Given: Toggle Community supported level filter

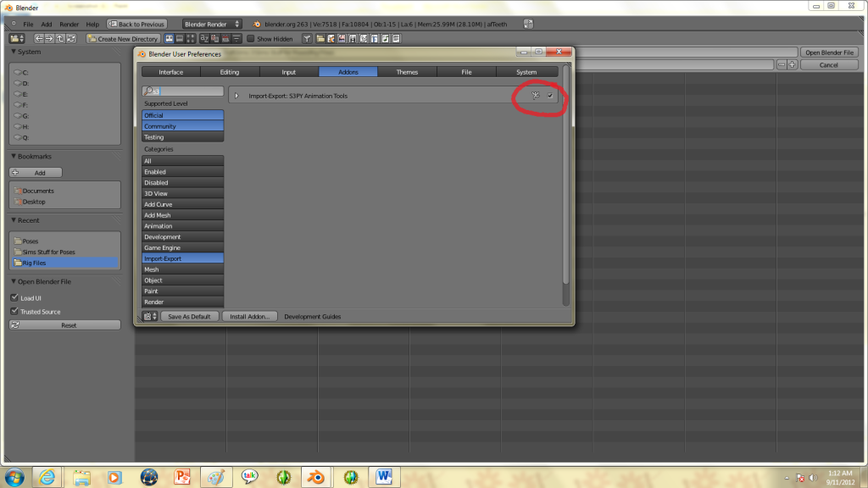Looking at the screenshot, I should click(183, 126).
